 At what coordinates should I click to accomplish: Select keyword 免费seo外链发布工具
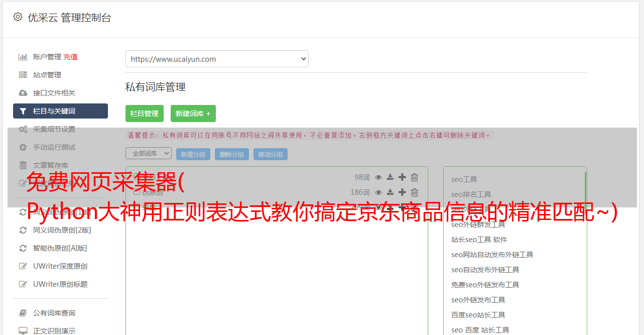click(485, 285)
